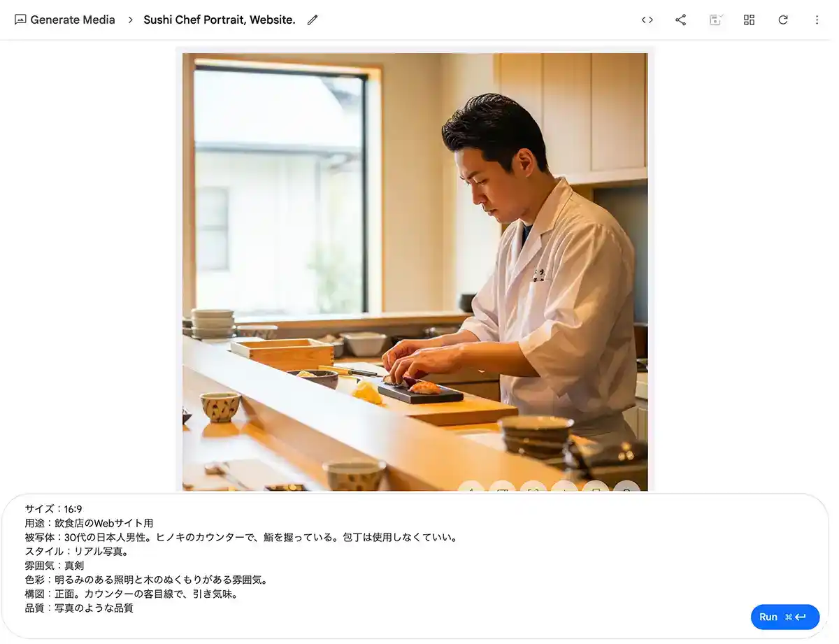Viewport: 839px width, 644px height.
Task: Click the pencil icon to edit title
Action: (x=313, y=20)
